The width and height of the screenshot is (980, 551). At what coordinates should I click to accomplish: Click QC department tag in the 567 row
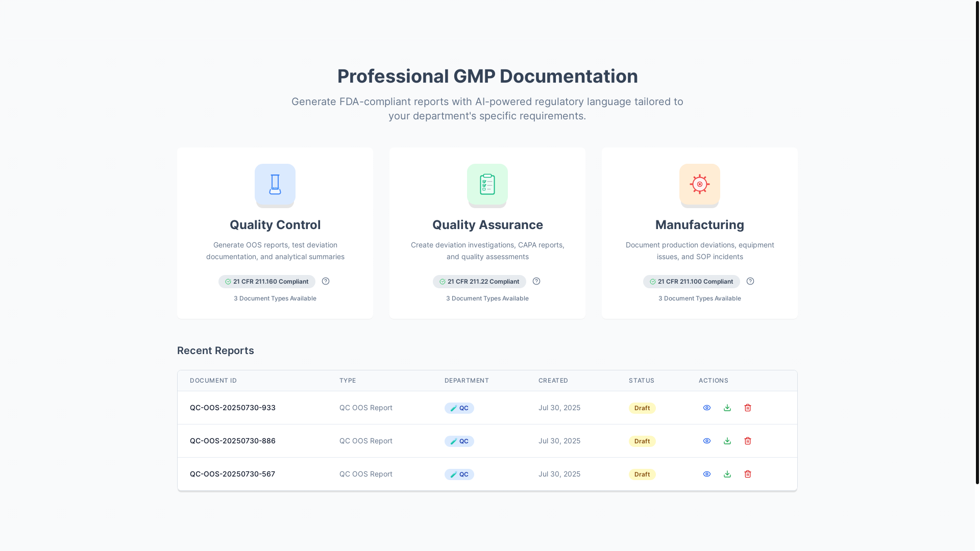pos(459,474)
